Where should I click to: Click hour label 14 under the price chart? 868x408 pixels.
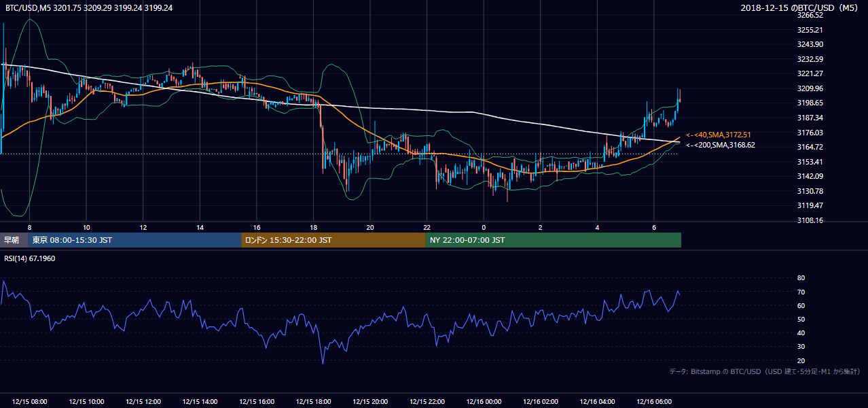click(200, 227)
